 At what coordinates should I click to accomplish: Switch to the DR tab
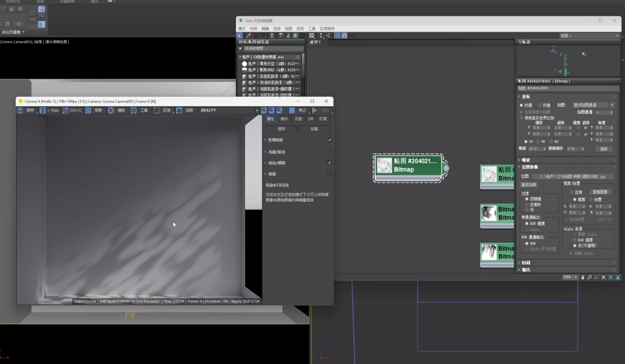click(311, 119)
